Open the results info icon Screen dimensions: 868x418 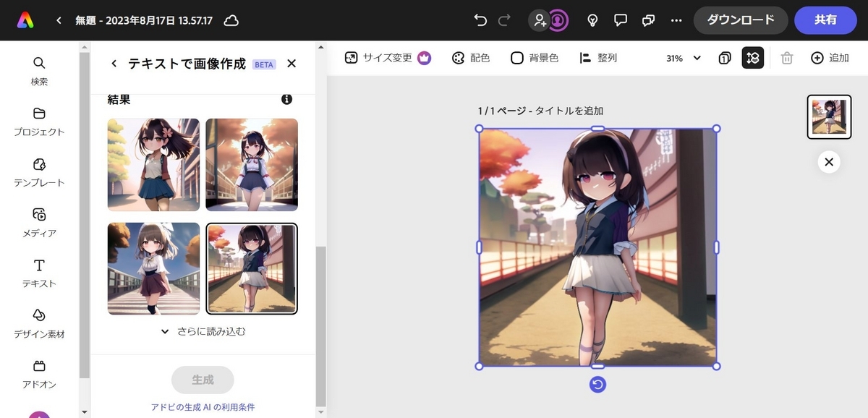pyautogui.click(x=286, y=99)
